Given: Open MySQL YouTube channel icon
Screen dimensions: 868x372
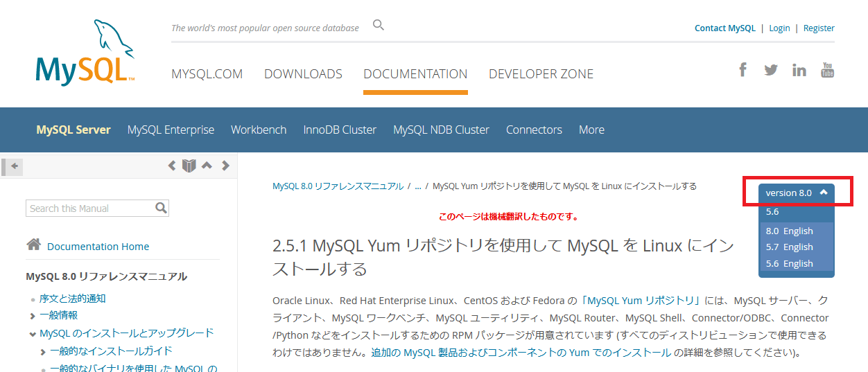Looking at the screenshot, I should (827, 69).
